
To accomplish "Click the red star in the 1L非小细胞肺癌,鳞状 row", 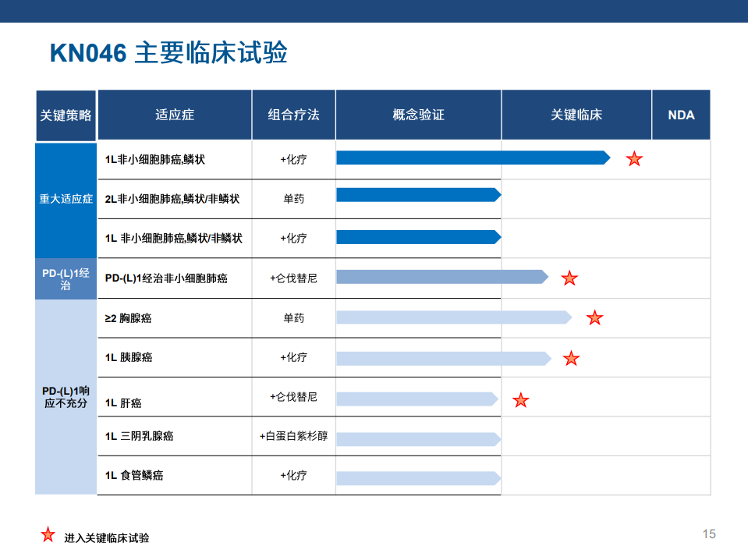I will [634, 159].
